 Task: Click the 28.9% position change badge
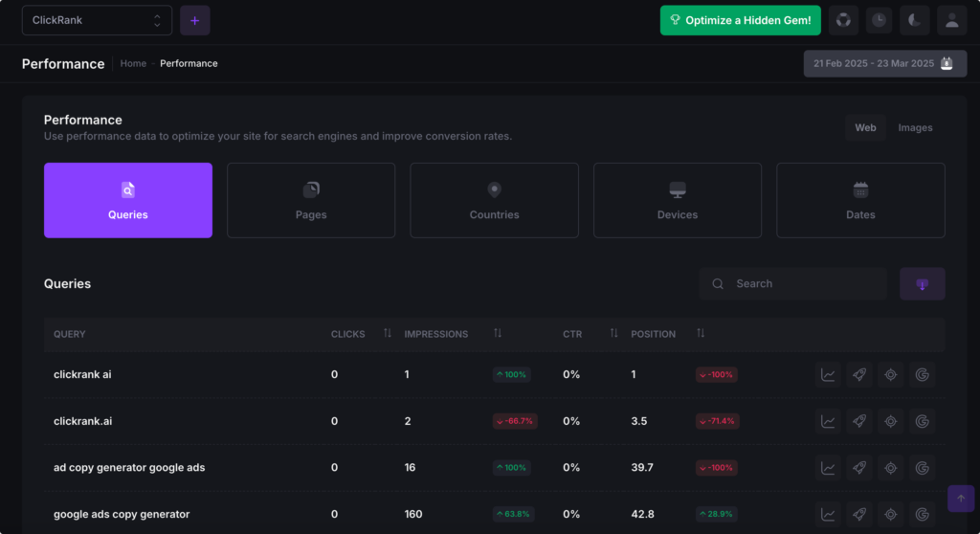(x=716, y=515)
